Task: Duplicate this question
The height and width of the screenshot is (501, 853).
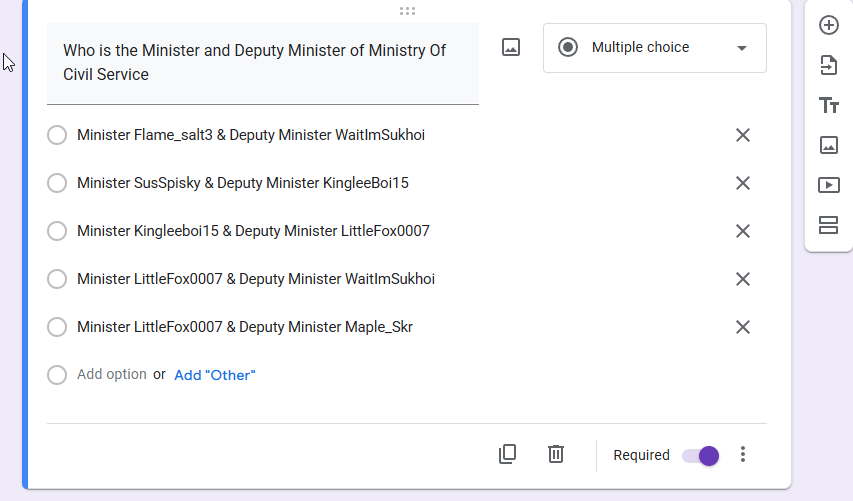Action: (x=508, y=454)
